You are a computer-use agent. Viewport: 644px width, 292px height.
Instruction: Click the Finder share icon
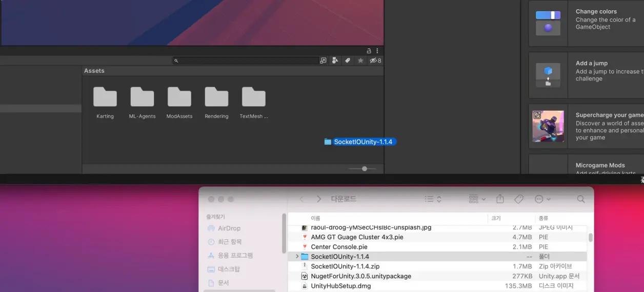click(x=500, y=199)
